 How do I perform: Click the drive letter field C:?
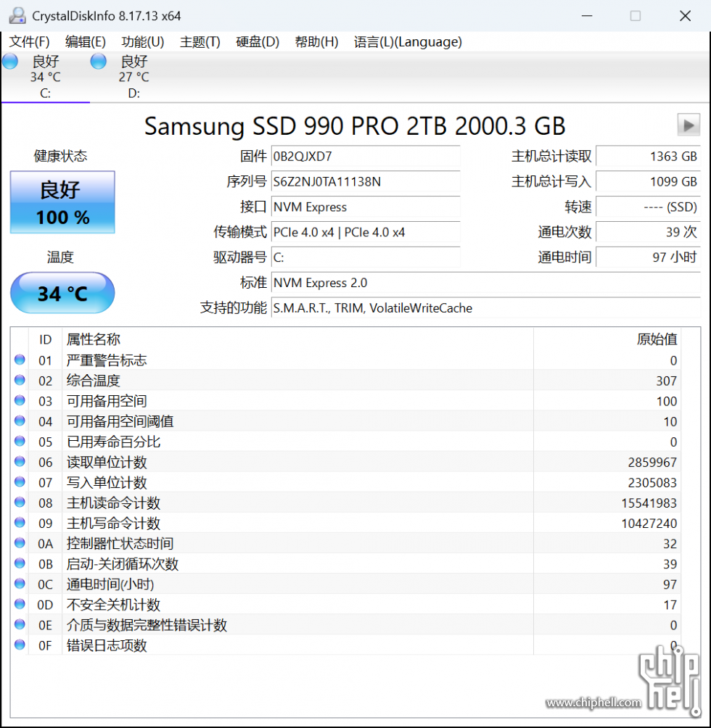366,257
